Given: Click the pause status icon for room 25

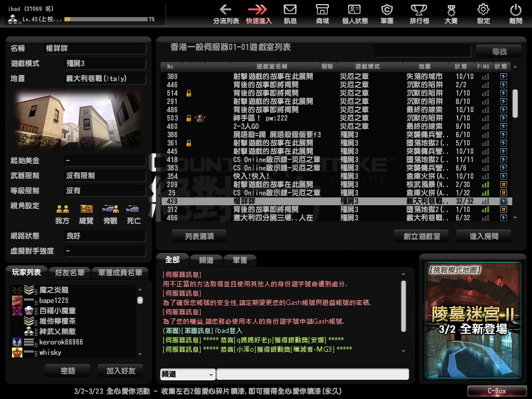Looking at the screenshot, I should 503,193.
